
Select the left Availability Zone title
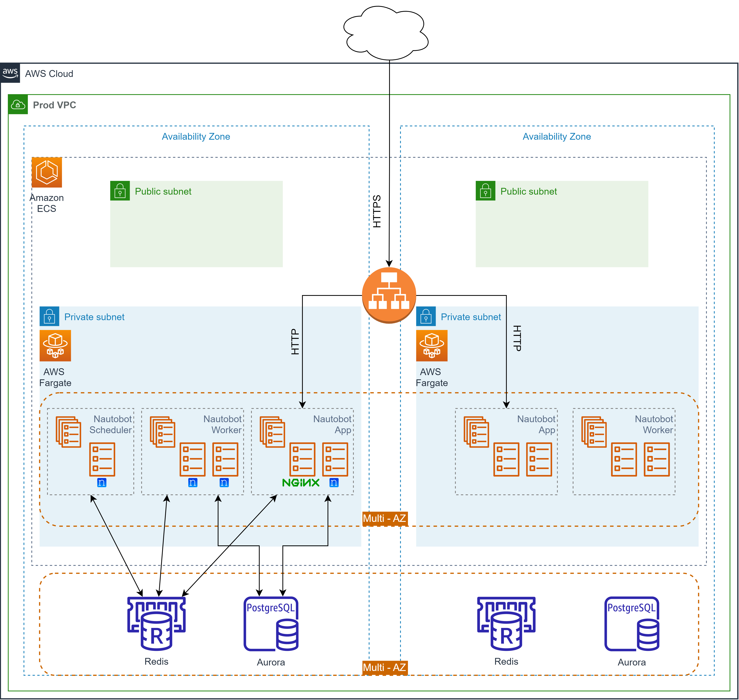(196, 137)
